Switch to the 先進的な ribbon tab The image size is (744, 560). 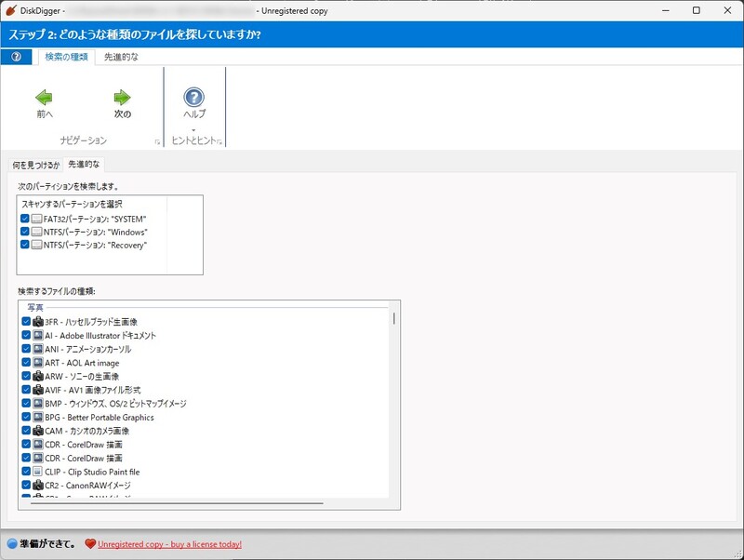(x=121, y=57)
